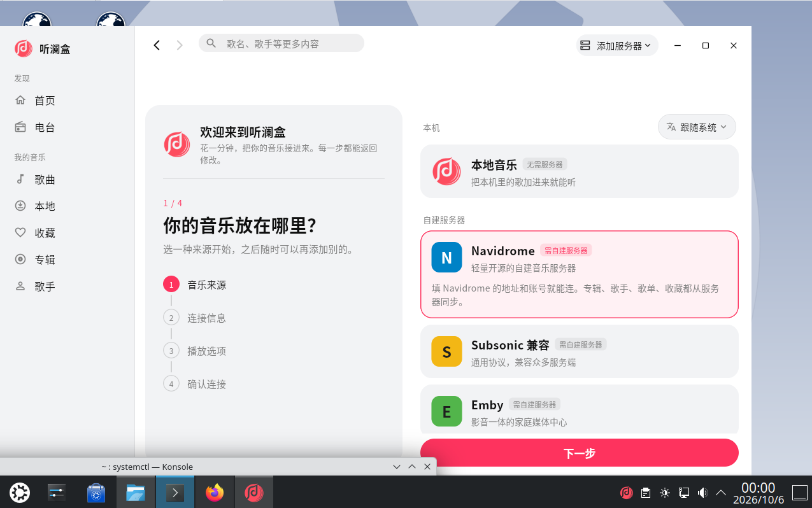
Task: Expand the 跟随系统 language dropdown
Action: 697,127
